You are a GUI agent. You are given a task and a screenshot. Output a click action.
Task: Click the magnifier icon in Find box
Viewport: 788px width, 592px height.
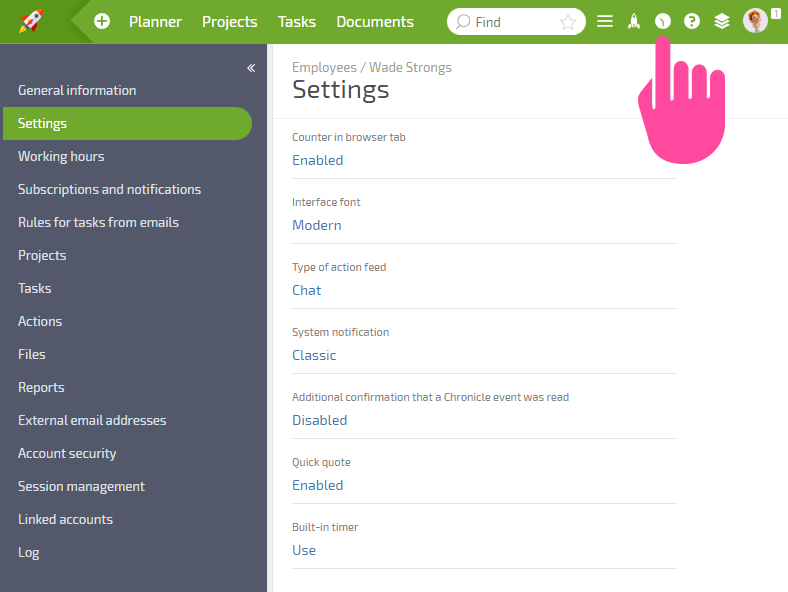tap(463, 22)
